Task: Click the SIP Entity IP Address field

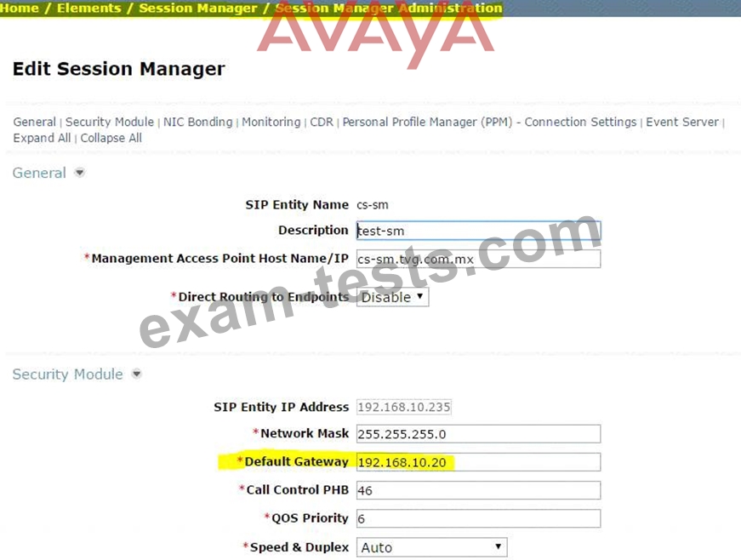Action: (x=404, y=407)
